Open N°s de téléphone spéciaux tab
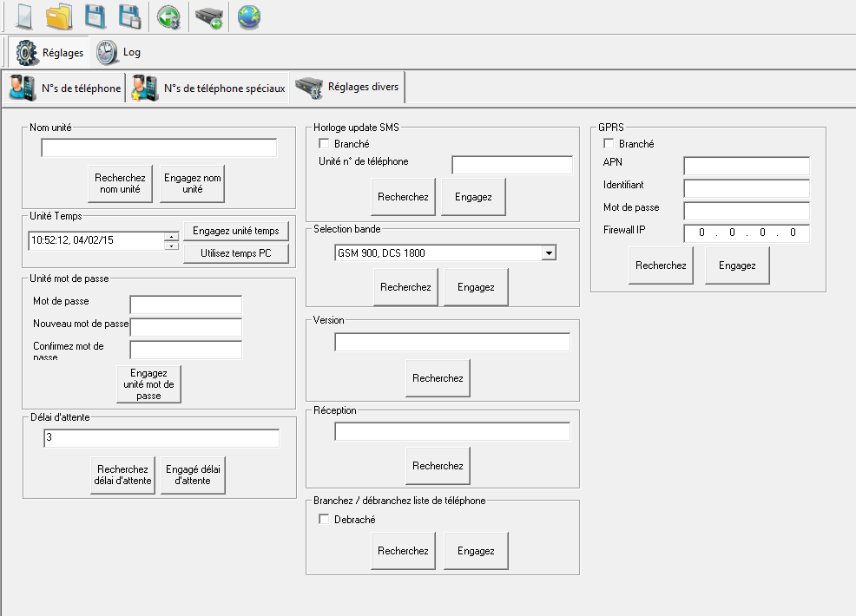The width and height of the screenshot is (856, 616). click(x=208, y=88)
